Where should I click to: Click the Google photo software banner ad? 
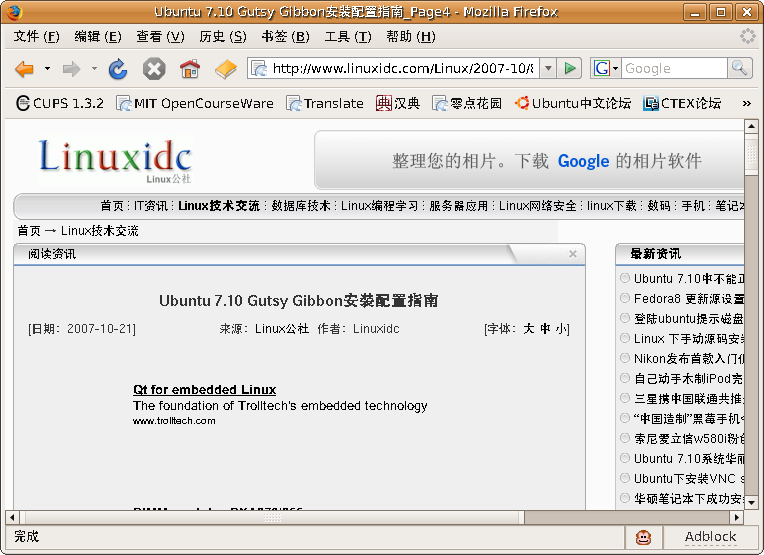pyautogui.click(x=530, y=161)
